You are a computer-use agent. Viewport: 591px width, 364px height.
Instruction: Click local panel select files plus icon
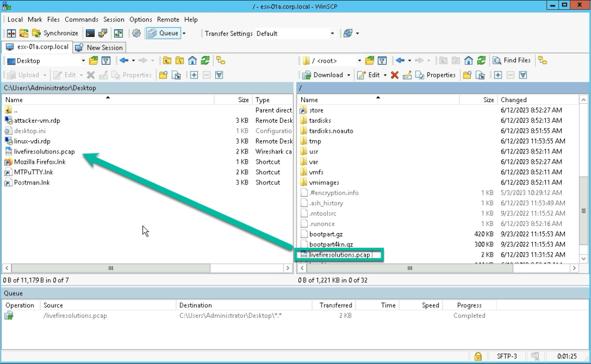pos(194,75)
